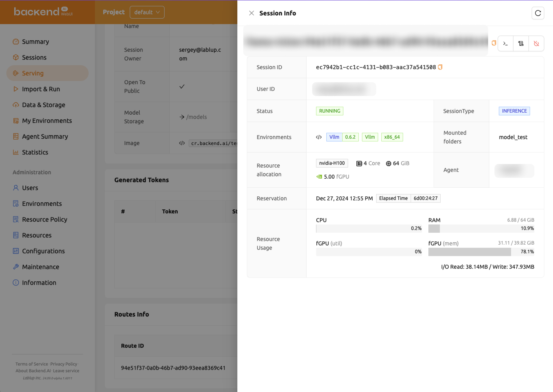Click the Backend.AI WebUI logo
Viewport: 553px width, 392px height.
(43, 12)
